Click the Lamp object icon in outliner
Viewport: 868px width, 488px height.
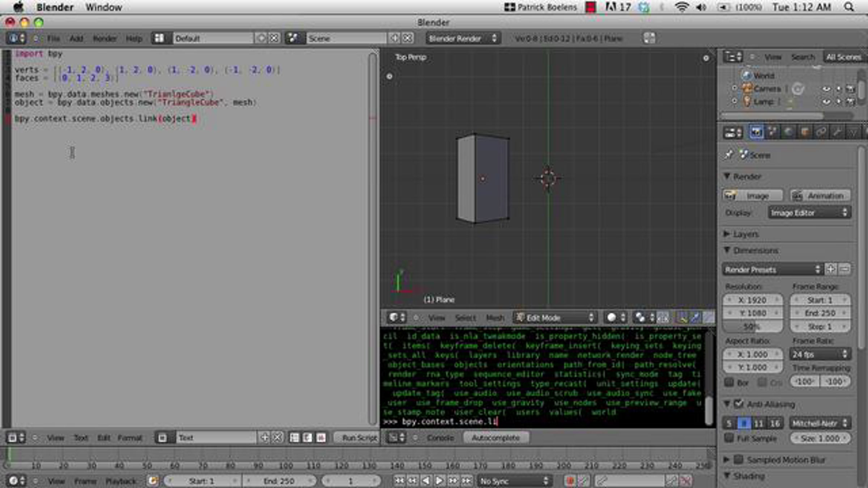[747, 102]
